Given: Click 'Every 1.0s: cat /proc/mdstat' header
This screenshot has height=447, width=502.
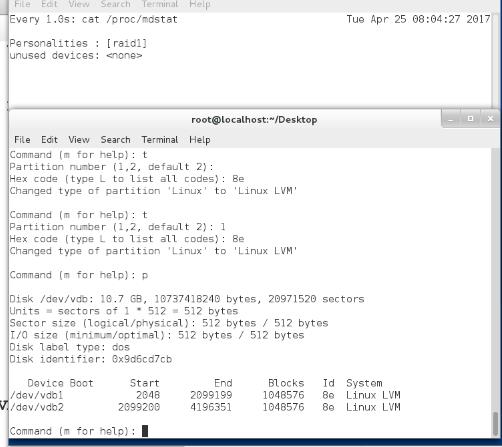Looking at the screenshot, I should [93, 19].
